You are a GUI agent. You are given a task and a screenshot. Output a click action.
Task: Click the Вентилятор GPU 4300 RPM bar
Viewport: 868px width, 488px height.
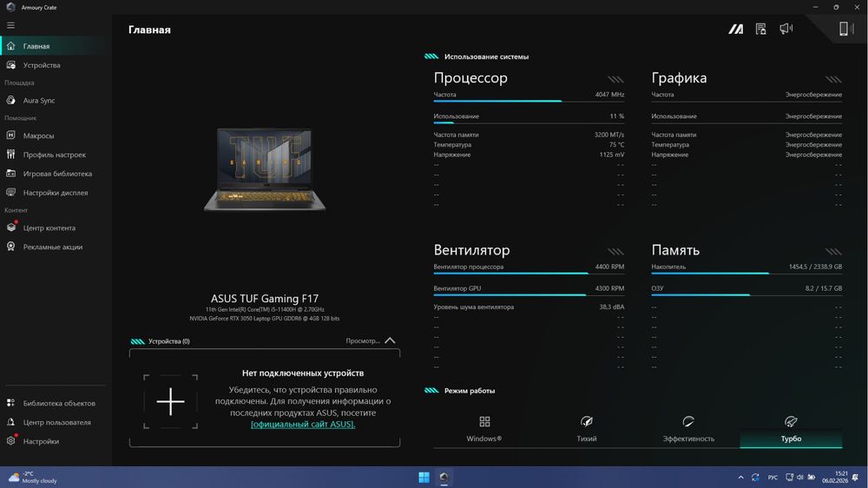(x=529, y=294)
